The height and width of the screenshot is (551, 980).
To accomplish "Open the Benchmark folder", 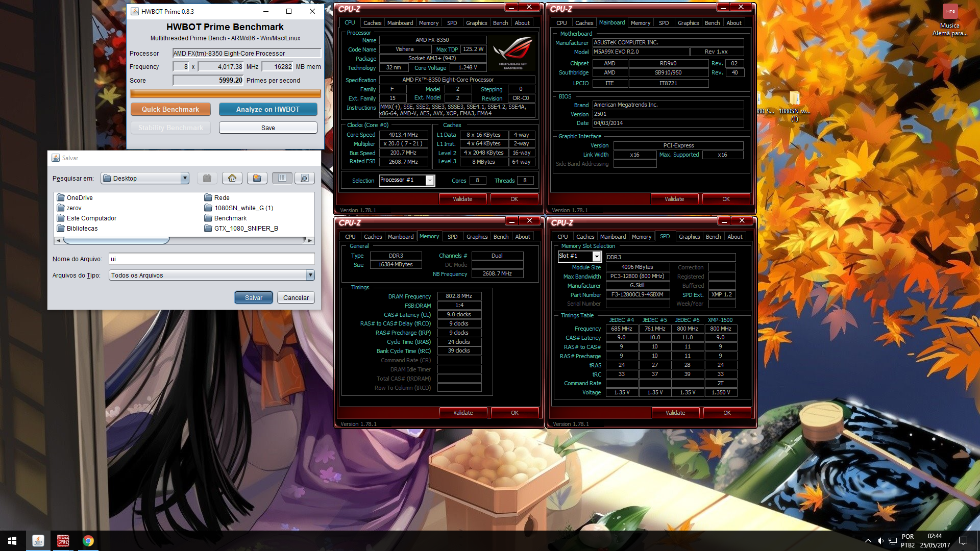I will (x=225, y=218).
